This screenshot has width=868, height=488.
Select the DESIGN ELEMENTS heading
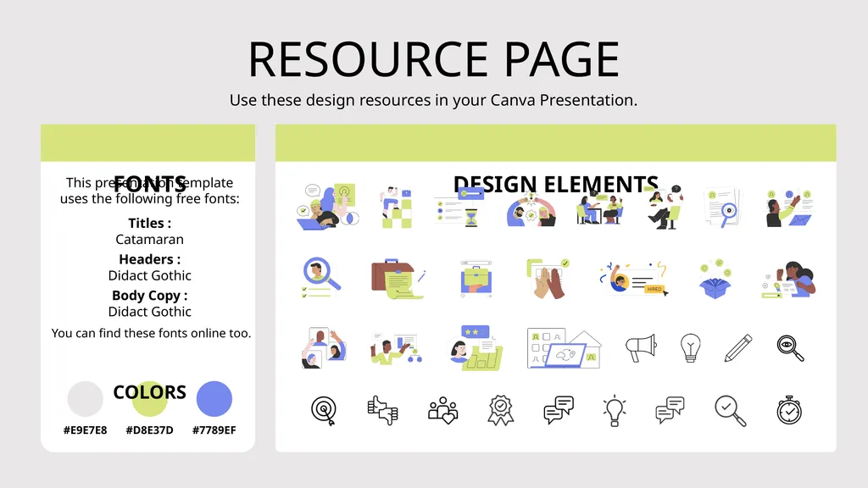tap(556, 184)
